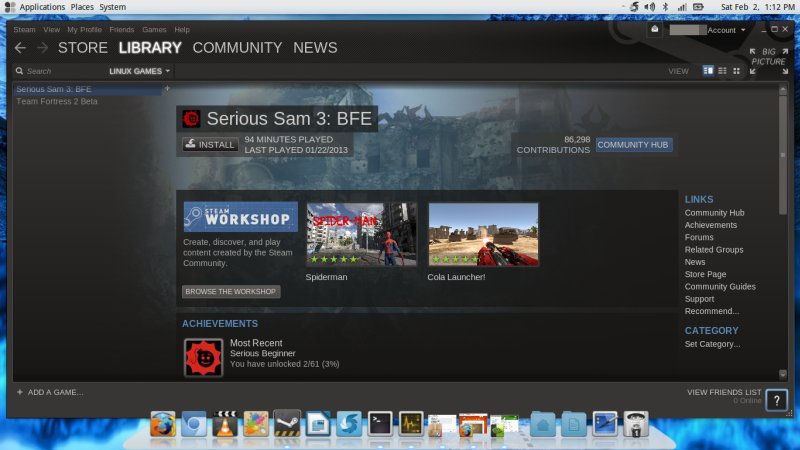Open the trash in the dock

(x=636, y=424)
